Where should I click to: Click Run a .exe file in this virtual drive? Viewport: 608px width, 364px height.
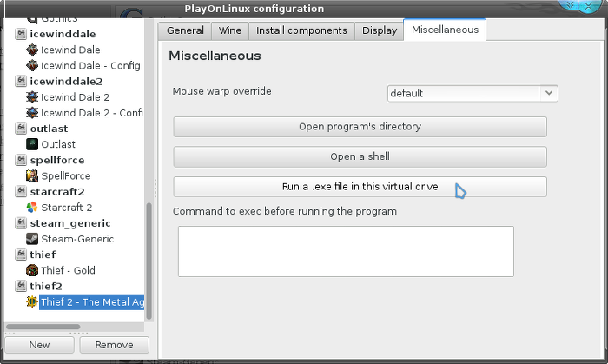click(360, 187)
